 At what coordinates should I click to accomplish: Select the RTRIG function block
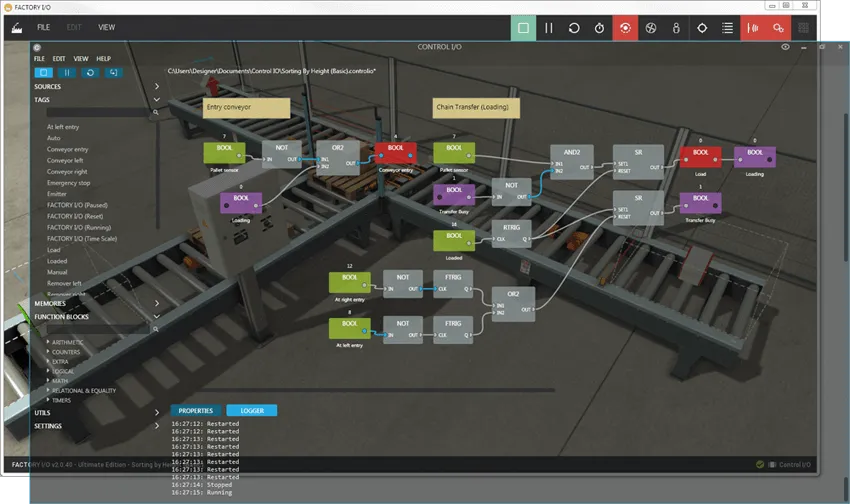(x=512, y=234)
